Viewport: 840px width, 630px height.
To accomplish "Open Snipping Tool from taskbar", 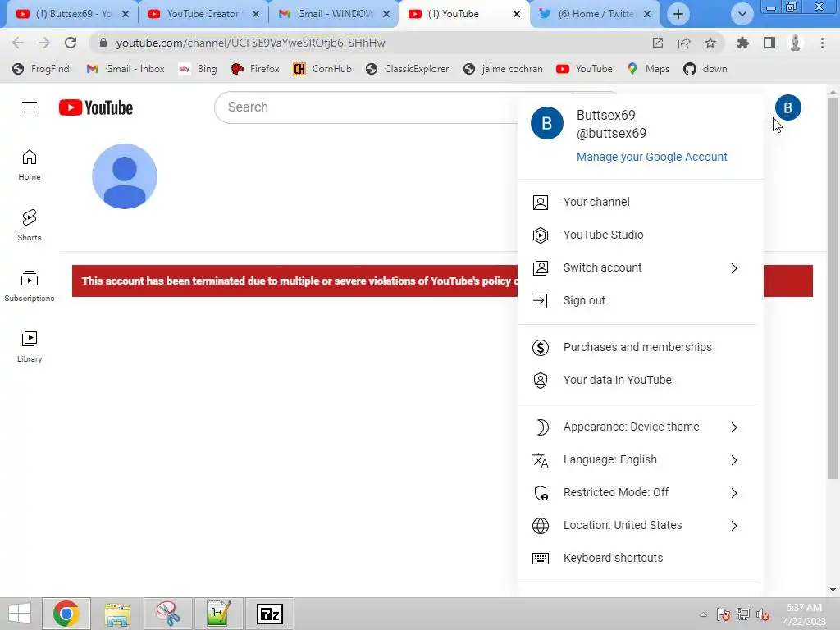I will [x=168, y=614].
